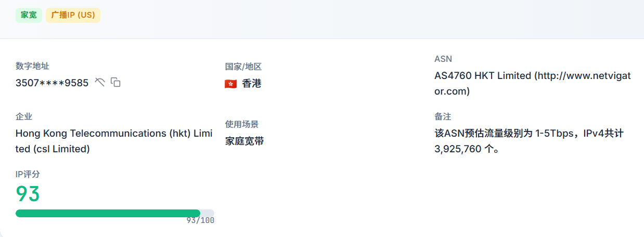Click the 香港 region name
The width and height of the screenshot is (644, 237).
click(x=252, y=84)
